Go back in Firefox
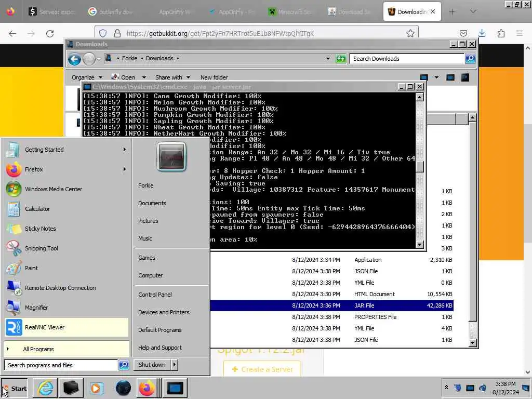 click(x=12, y=33)
